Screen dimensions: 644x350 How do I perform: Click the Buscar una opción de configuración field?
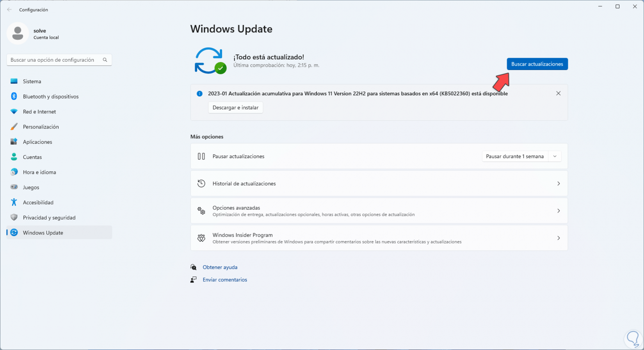click(59, 60)
